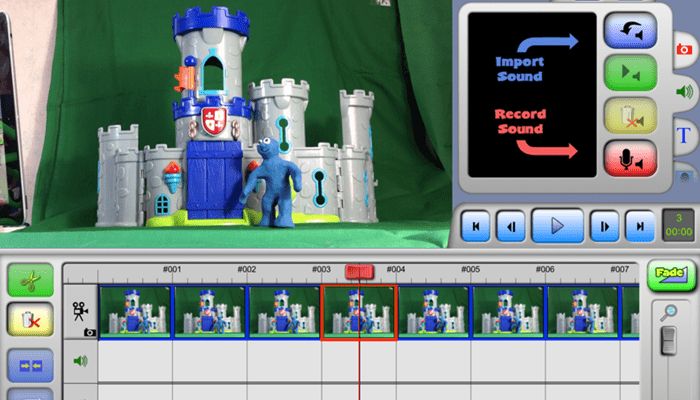700x400 pixels.
Task: Click the red microphone record sound button
Action: tap(630, 158)
